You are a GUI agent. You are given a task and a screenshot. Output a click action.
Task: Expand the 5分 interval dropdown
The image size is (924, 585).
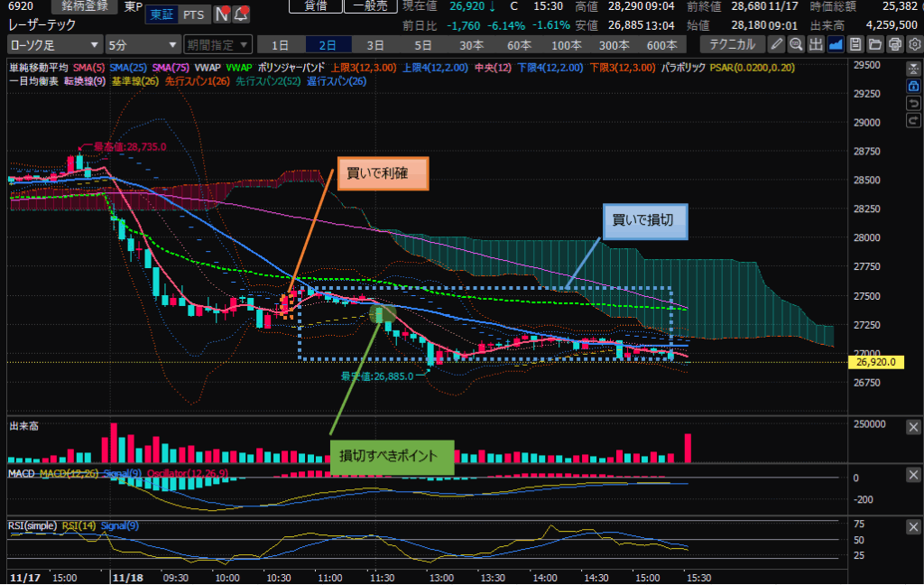(x=142, y=43)
